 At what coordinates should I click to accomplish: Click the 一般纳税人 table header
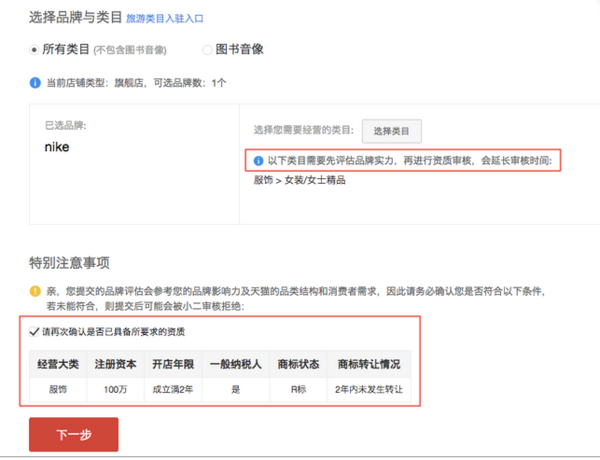(236, 364)
